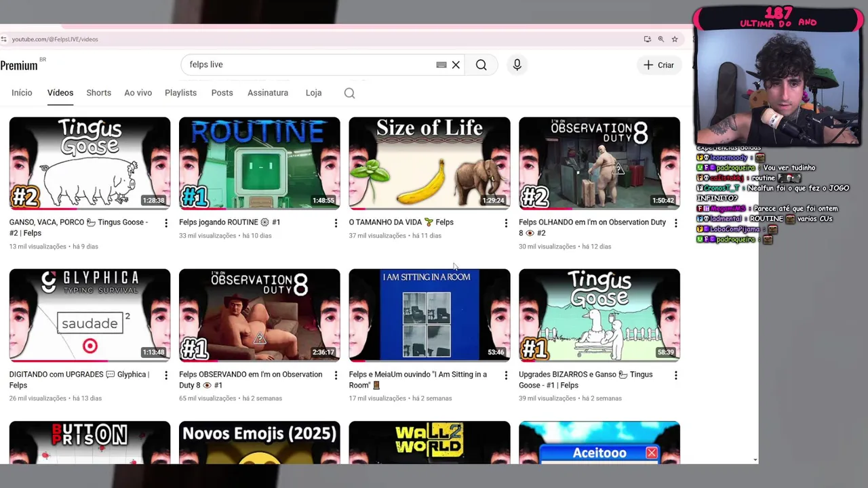Open Novos Emojis (2025) thumbnail

(x=260, y=443)
